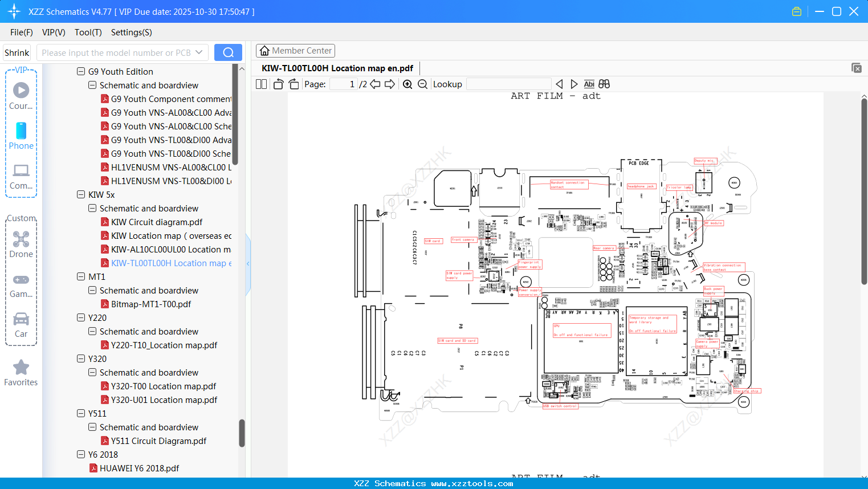Viewport: 868px width, 489px height.
Task: Click the model number search field
Action: [116, 52]
